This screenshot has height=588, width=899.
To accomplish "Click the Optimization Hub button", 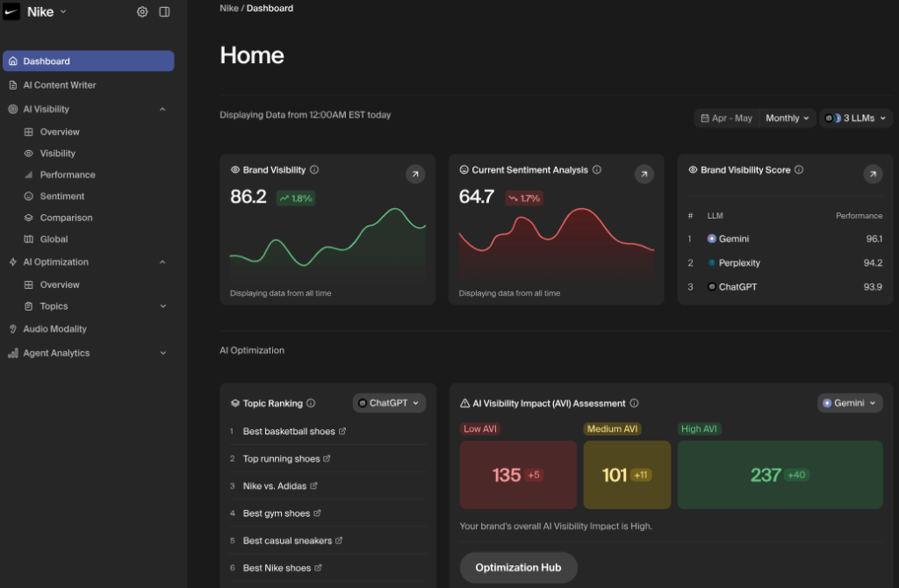I will click(518, 568).
